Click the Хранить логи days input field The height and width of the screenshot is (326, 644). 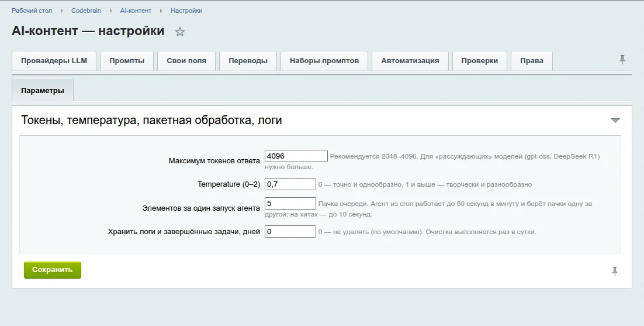[x=290, y=231]
